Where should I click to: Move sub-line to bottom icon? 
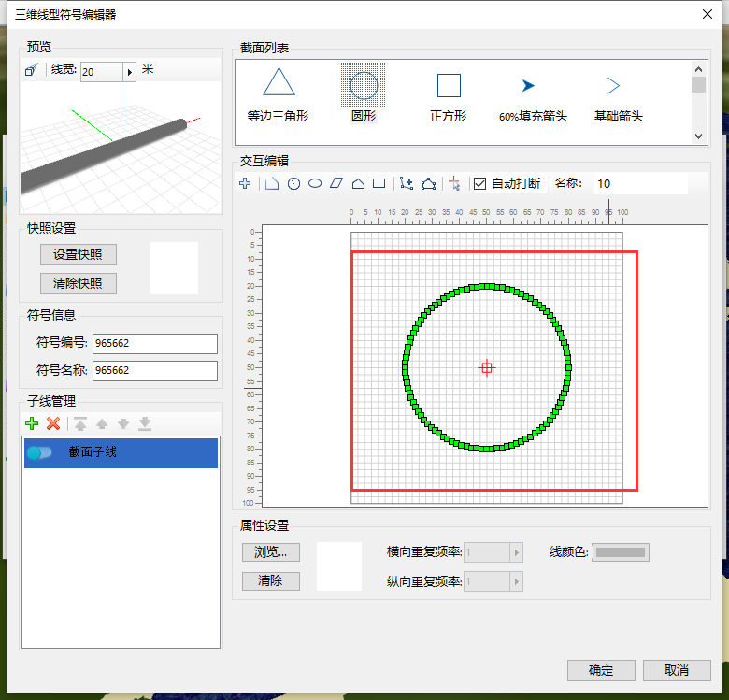click(x=145, y=423)
